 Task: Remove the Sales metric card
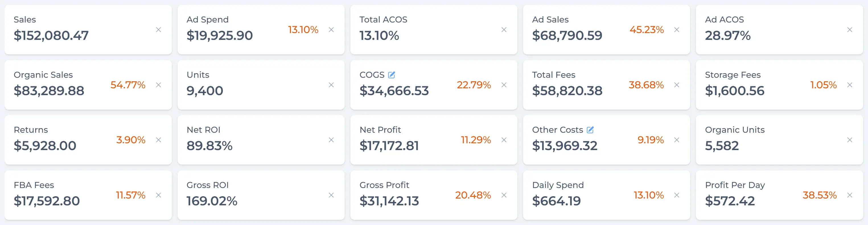pos(158,30)
